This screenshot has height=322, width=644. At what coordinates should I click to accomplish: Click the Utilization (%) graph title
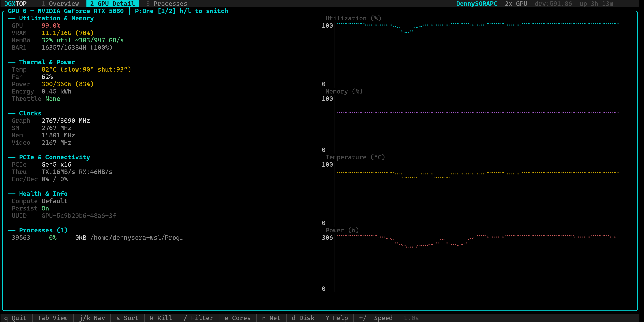353,18
